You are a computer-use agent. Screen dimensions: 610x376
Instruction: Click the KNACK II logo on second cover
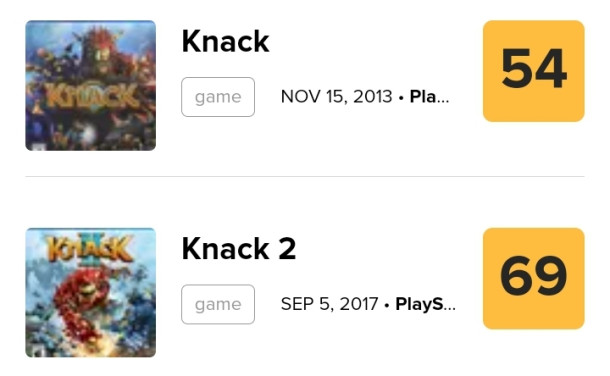point(89,248)
